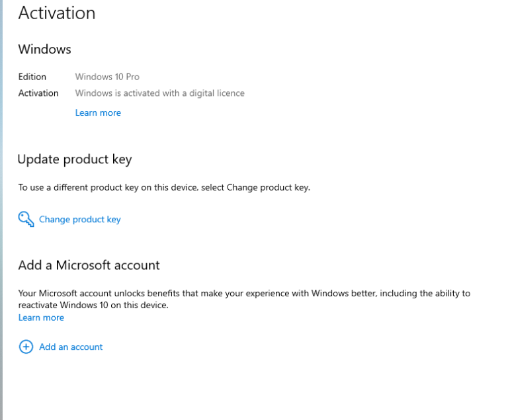This screenshot has width=508, height=420.
Task: Open Learn more under Microsoft account description
Action: click(41, 317)
